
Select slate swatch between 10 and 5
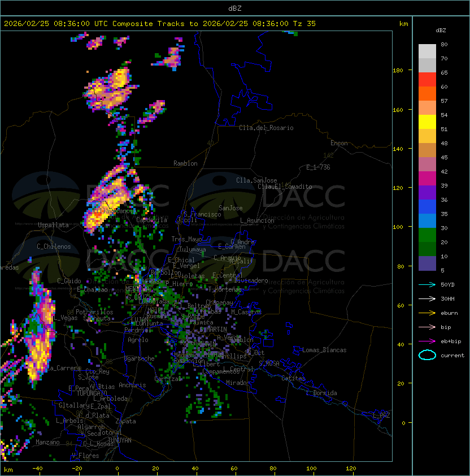click(427, 263)
